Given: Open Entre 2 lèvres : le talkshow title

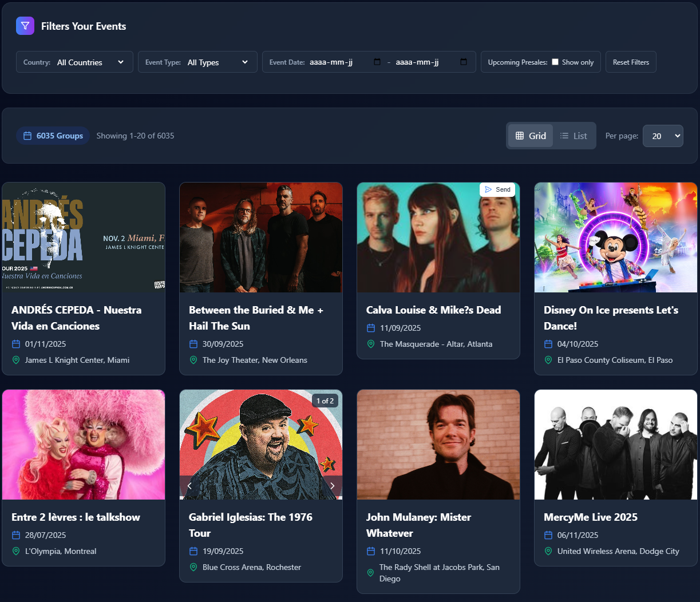Looking at the screenshot, I should 76,517.
